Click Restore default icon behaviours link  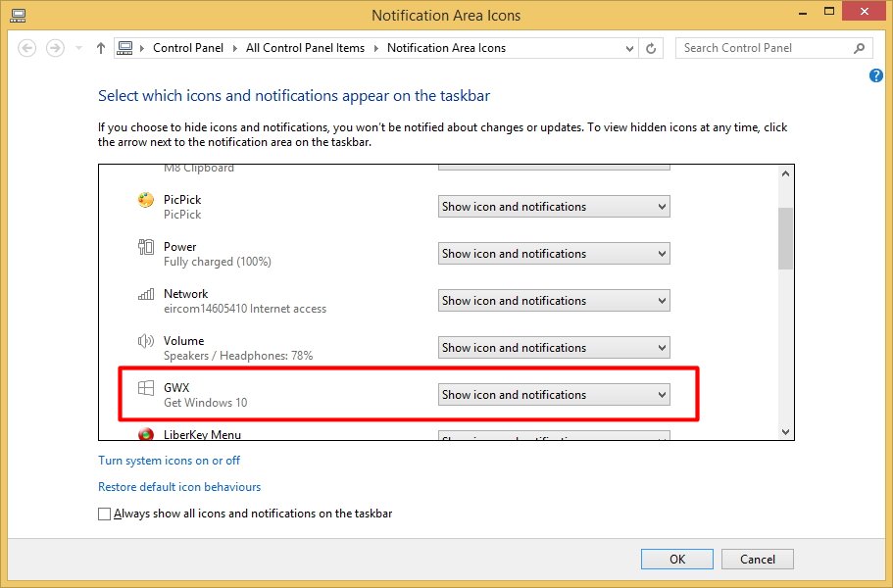179,487
